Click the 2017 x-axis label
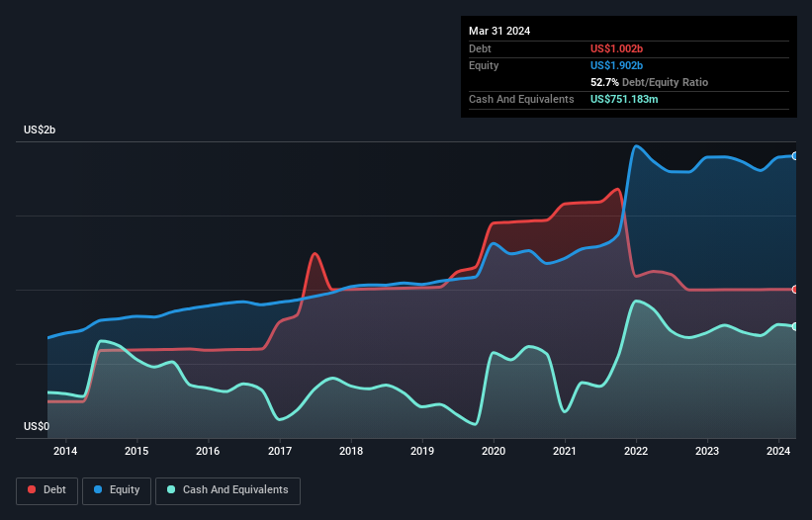 tap(280, 451)
